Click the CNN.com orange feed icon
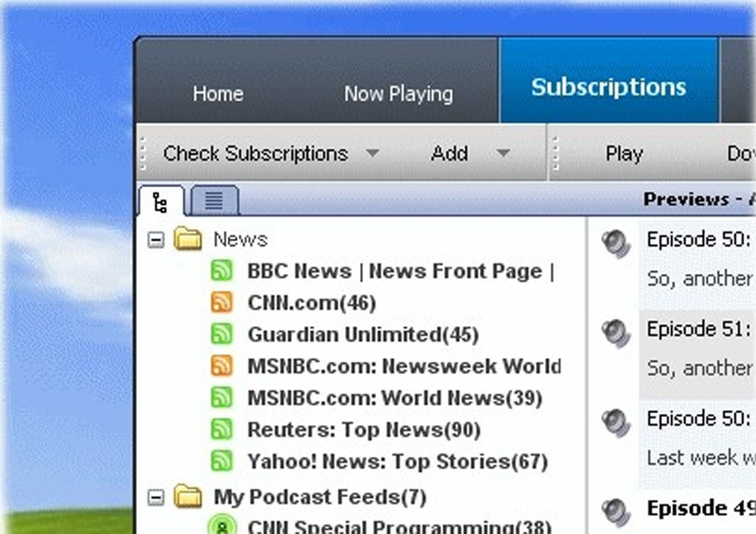 222,302
